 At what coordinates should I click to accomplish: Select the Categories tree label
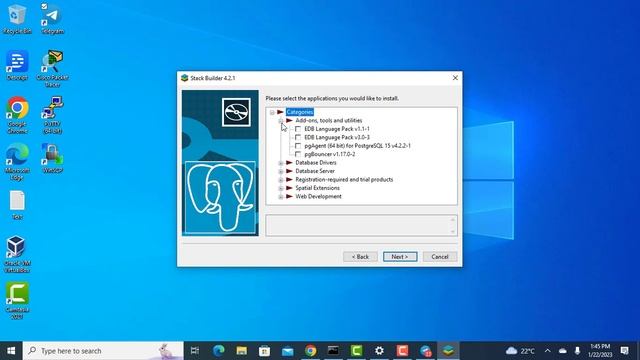(300, 112)
